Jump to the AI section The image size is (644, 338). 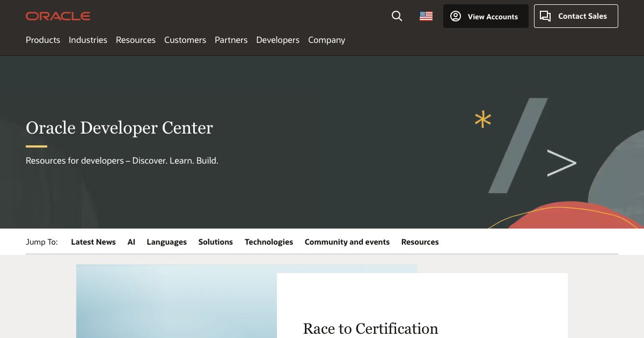131,242
